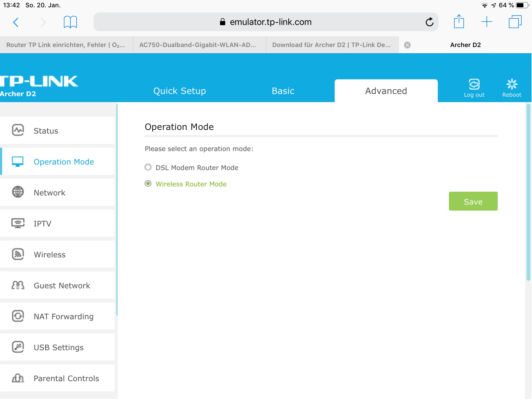Screen dimensions: 532x399
Task: Click the Log out icon
Action: (474, 84)
